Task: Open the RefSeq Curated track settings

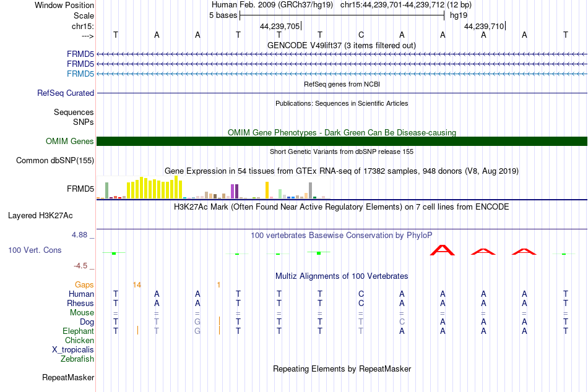Action: 65,93
